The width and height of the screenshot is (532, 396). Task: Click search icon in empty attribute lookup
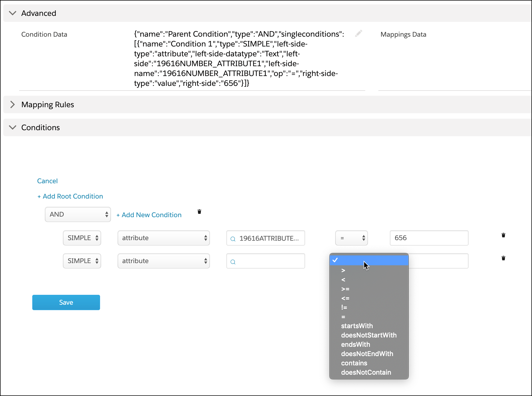[x=233, y=262]
